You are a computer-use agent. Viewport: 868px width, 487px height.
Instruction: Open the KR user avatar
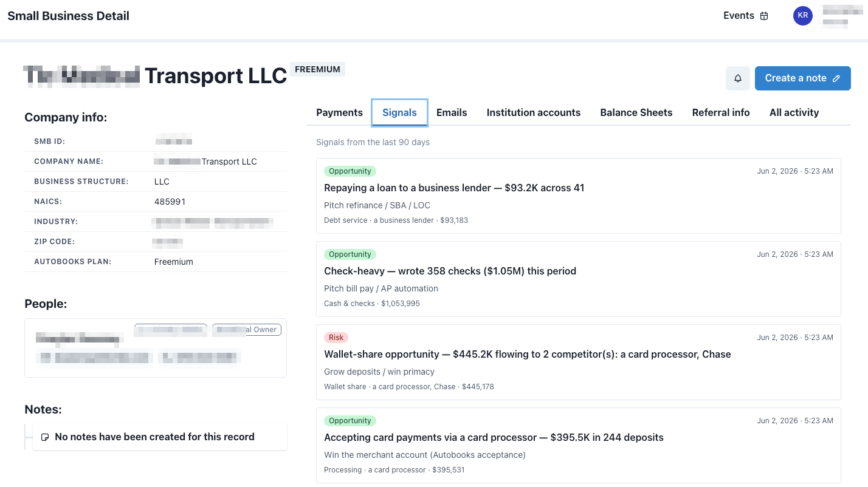click(x=803, y=16)
